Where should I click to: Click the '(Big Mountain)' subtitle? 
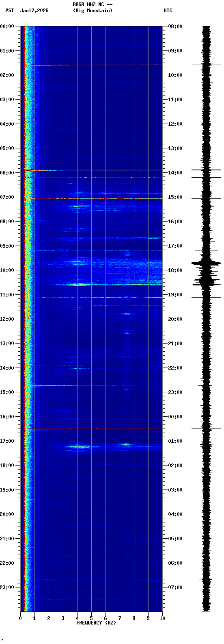click(93, 11)
